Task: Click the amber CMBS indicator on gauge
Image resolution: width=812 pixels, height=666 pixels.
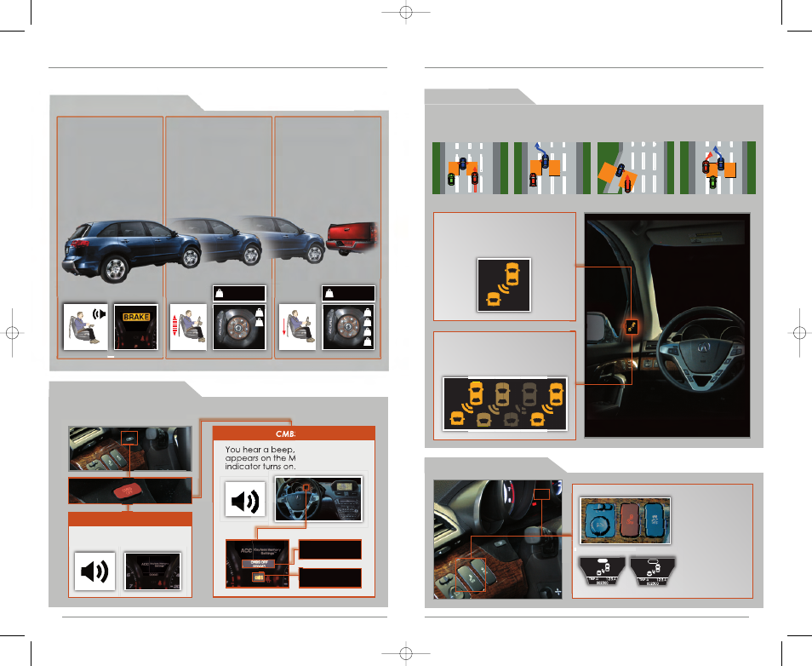Action: pyautogui.click(x=256, y=578)
